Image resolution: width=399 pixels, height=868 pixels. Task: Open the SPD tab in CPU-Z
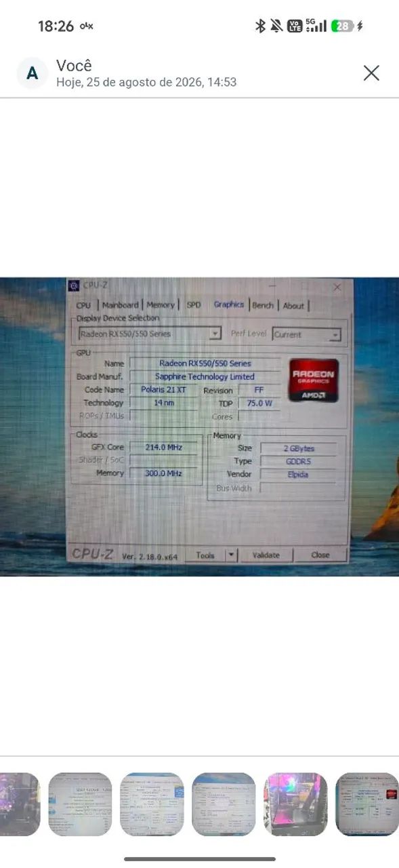pyautogui.click(x=194, y=305)
